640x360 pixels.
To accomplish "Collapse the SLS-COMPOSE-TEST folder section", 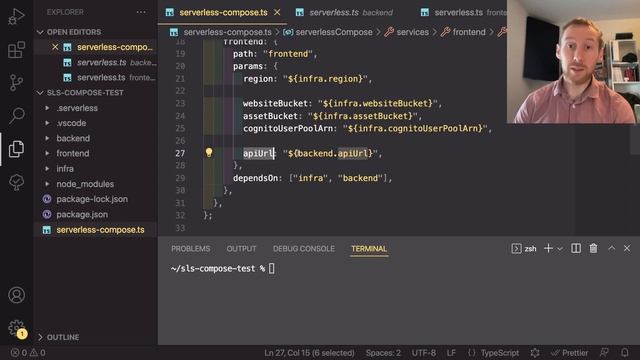I will [x=80, y=93].
